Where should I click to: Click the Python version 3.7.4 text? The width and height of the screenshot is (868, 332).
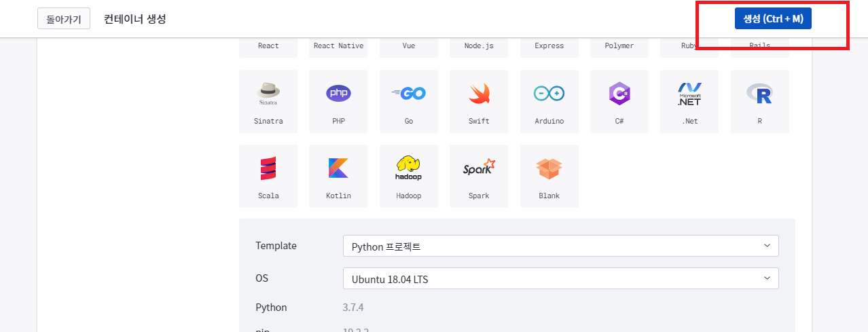(353, 308)
